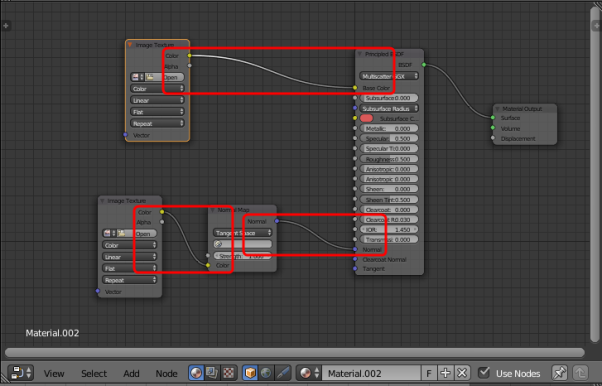Click the Material.002 name field in header

pos(371,373)
